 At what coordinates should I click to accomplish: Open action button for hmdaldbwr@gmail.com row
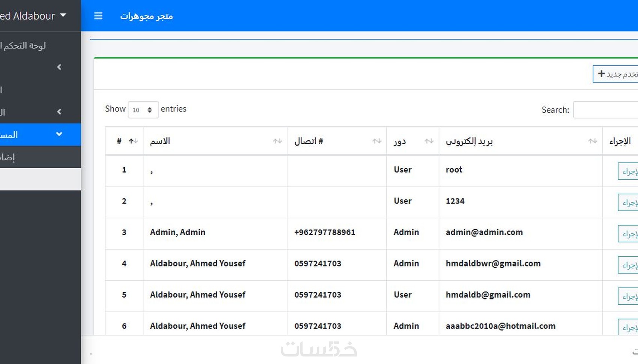click(x=628, y=265)
